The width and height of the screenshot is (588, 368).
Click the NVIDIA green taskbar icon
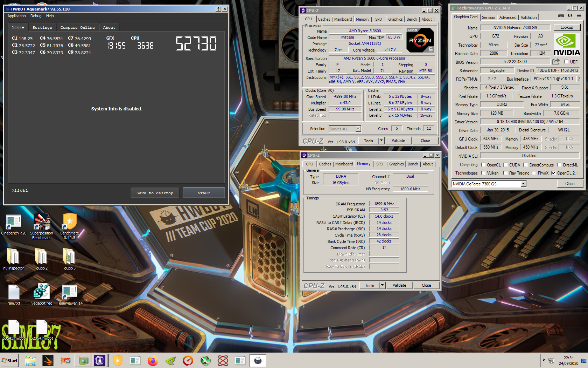point(170,361)
